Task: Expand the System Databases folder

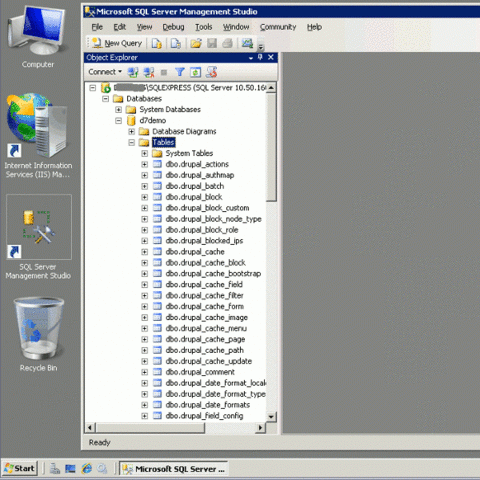Action: [x=119, y=110]
